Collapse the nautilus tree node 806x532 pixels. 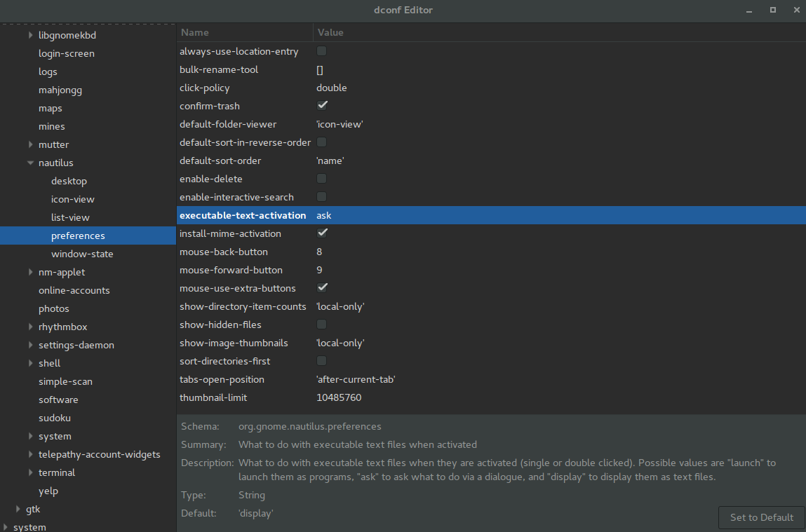(30, 163)
